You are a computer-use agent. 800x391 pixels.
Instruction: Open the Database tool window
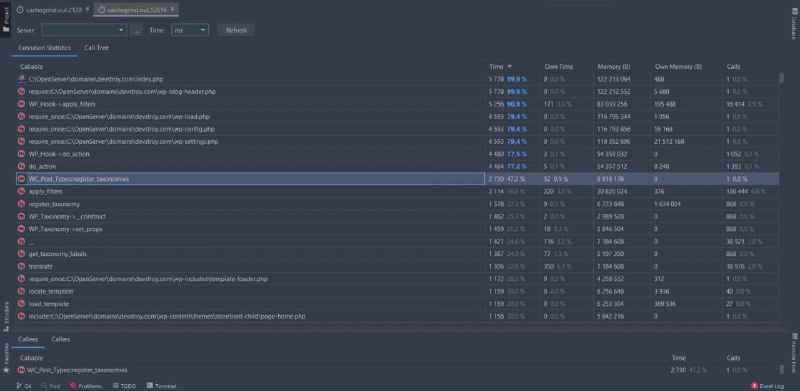[794, 25]
